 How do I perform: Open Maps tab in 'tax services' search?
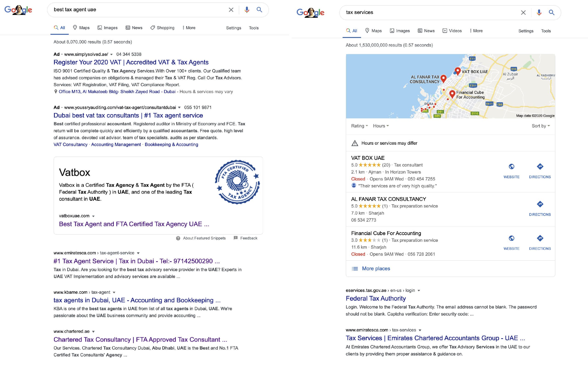[373, 31]
